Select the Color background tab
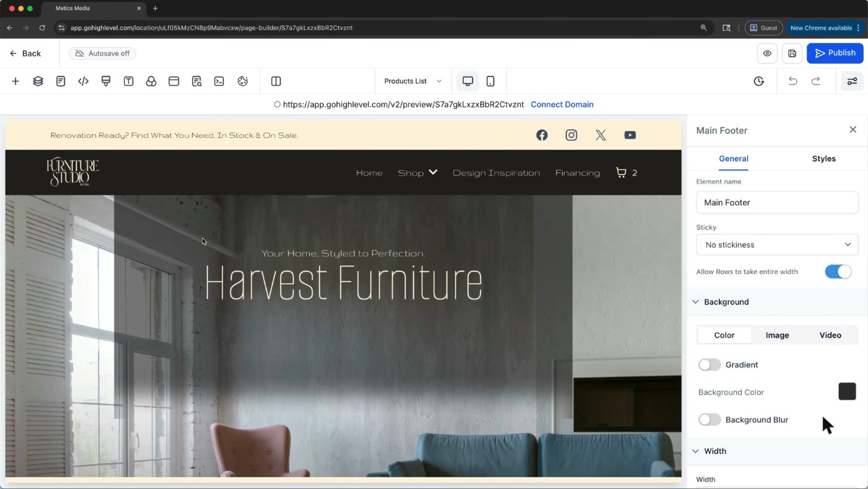 [724, 335]
